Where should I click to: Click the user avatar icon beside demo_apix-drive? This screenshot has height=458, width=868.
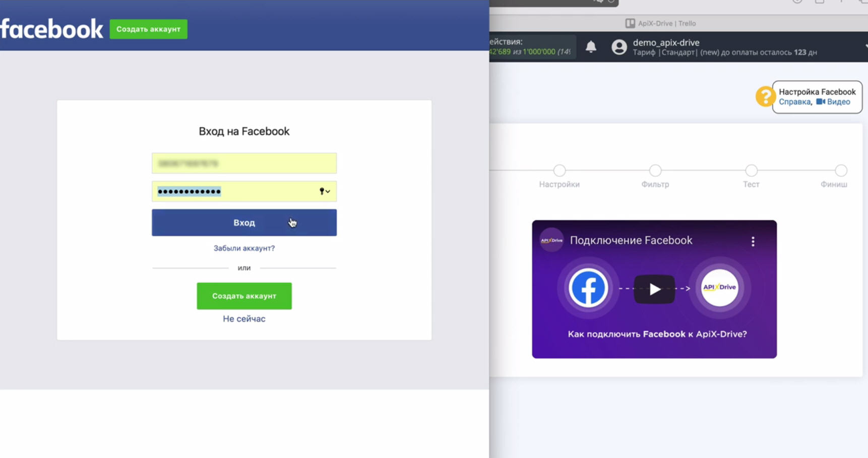(619, 47)
